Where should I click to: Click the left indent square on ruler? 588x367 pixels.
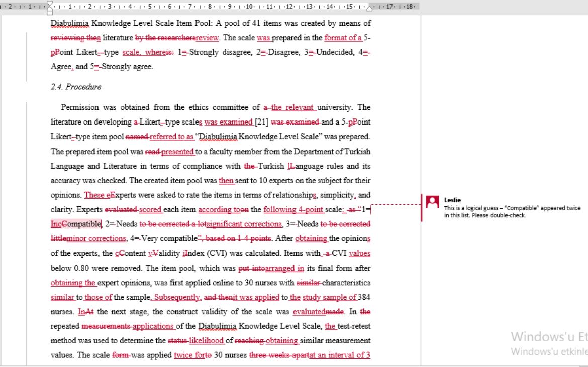[49, 12]
